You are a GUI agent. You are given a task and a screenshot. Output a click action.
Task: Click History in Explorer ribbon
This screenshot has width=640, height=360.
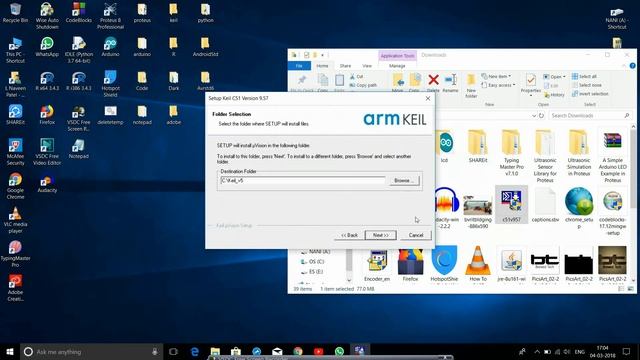554,94
